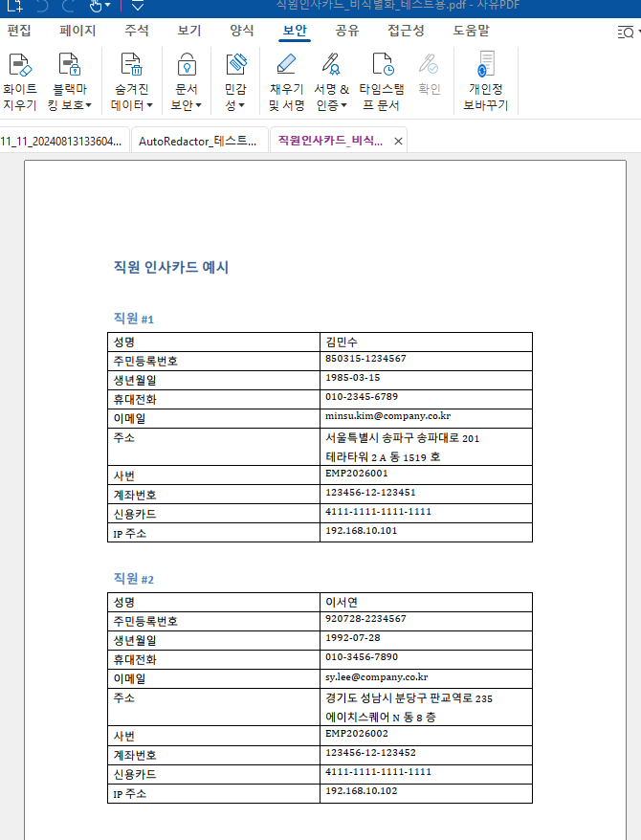641x840 pixels.
Task: Open the 보기 ribbon tab
Action: [189, 31]
